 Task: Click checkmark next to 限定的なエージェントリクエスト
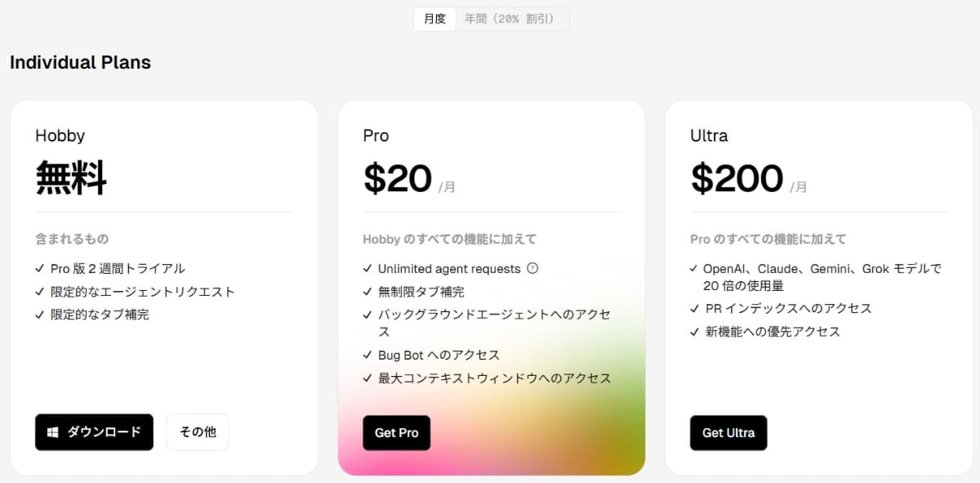click(40, 291)
